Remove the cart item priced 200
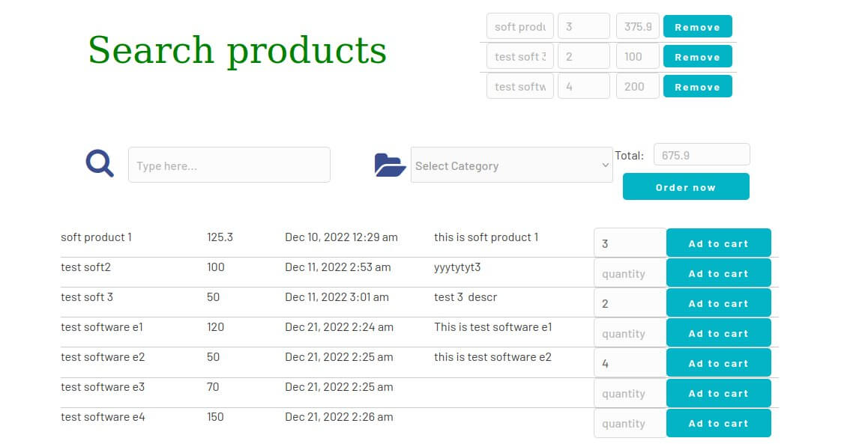The width and height of the screenshot is (868, 444). (x=697, y=87)
